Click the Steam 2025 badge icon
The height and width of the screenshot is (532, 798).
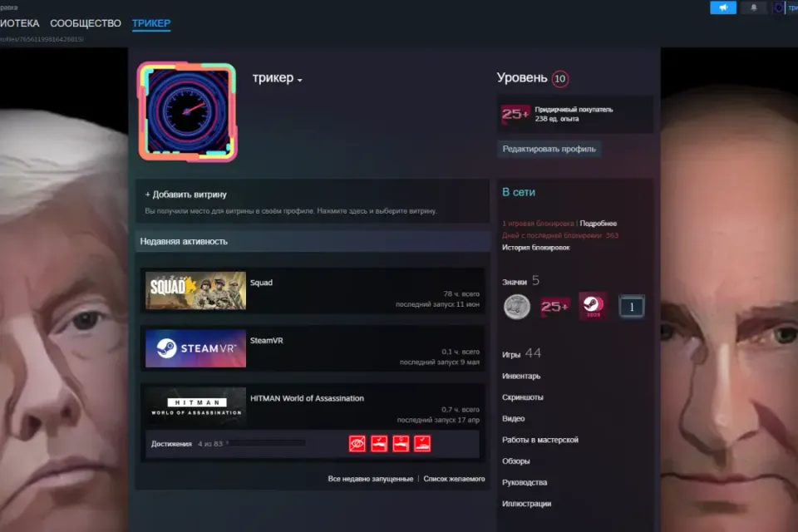click(593, 306)
